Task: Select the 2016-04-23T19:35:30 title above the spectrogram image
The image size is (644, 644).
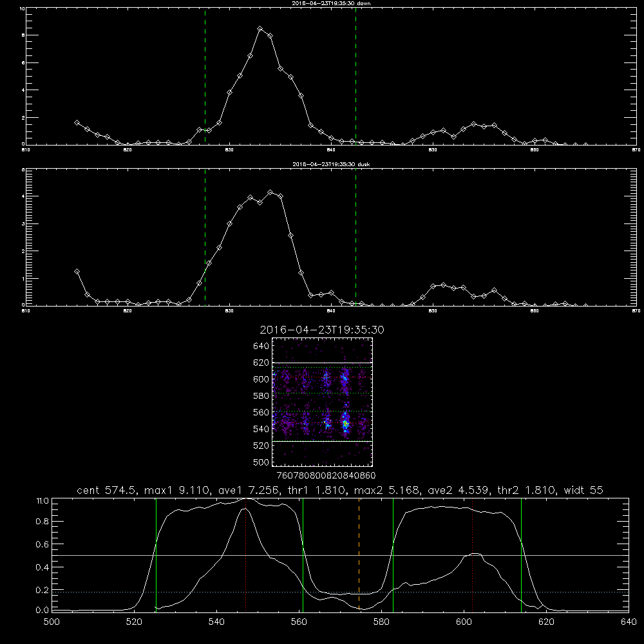Action: tap(322, 330)
